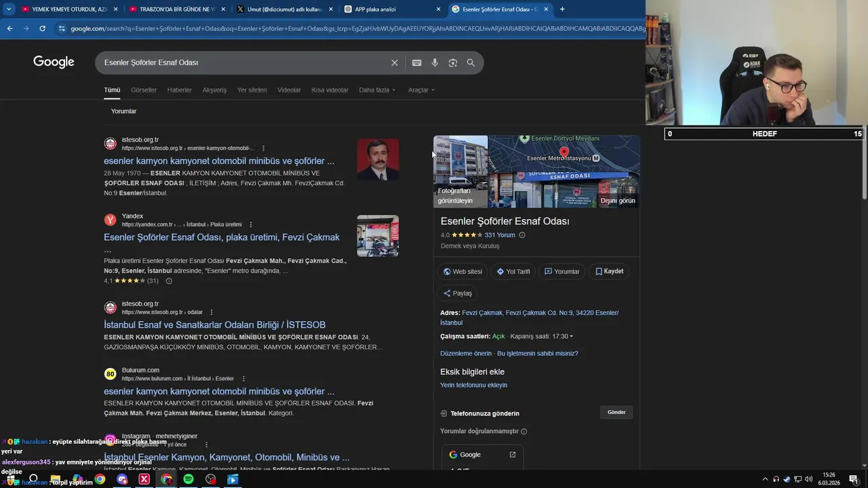Open the three-dot menu of Bulurum.com result

point(243,379)
